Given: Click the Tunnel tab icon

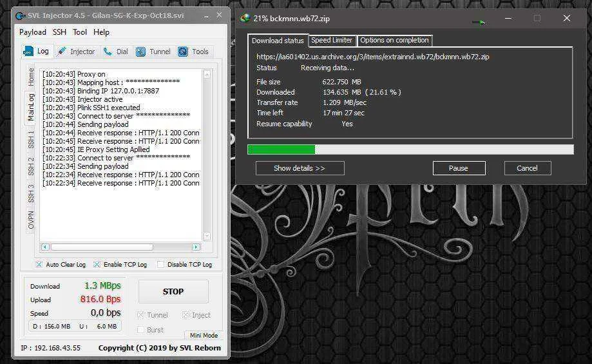Looking at the screenshot, I should coord(140,52).
